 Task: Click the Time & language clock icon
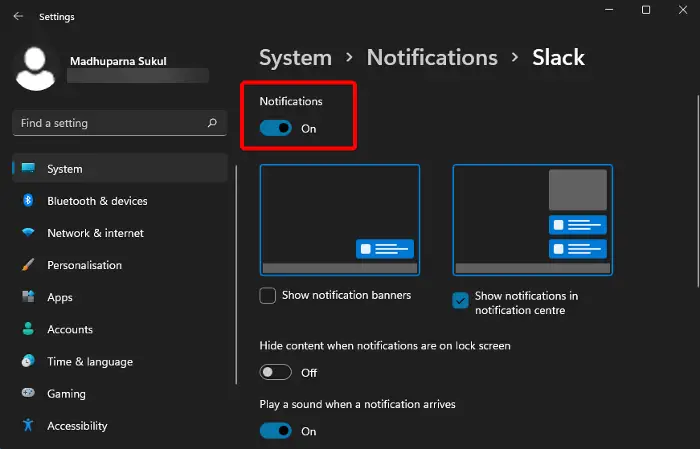[28, 361]
